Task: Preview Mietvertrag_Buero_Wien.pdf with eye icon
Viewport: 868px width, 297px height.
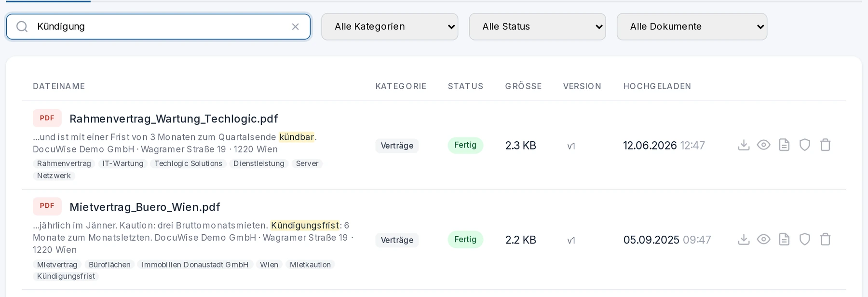Action: (x=764, y=240)
